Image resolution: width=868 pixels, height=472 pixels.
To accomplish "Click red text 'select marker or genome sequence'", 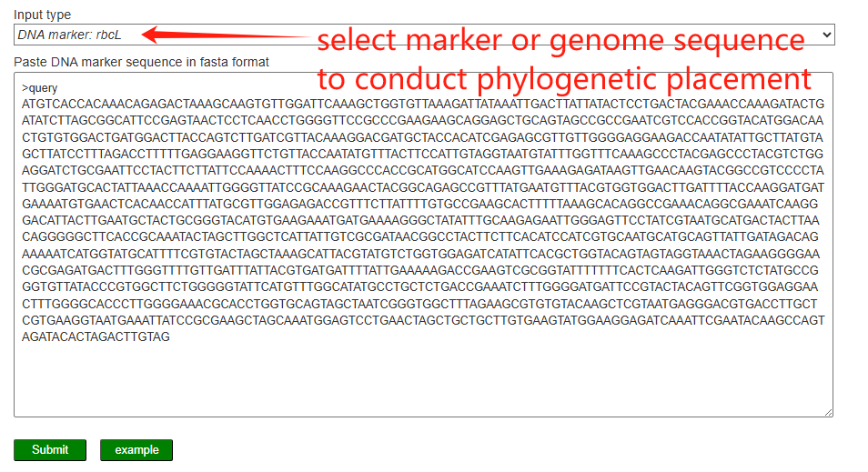I will pos(560,40).
